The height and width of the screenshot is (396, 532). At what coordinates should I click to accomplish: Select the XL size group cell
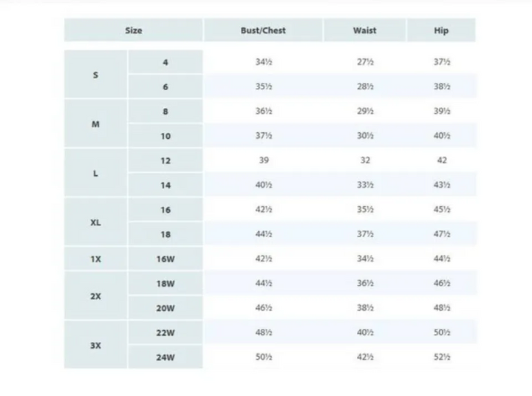[x=95, y=222]
